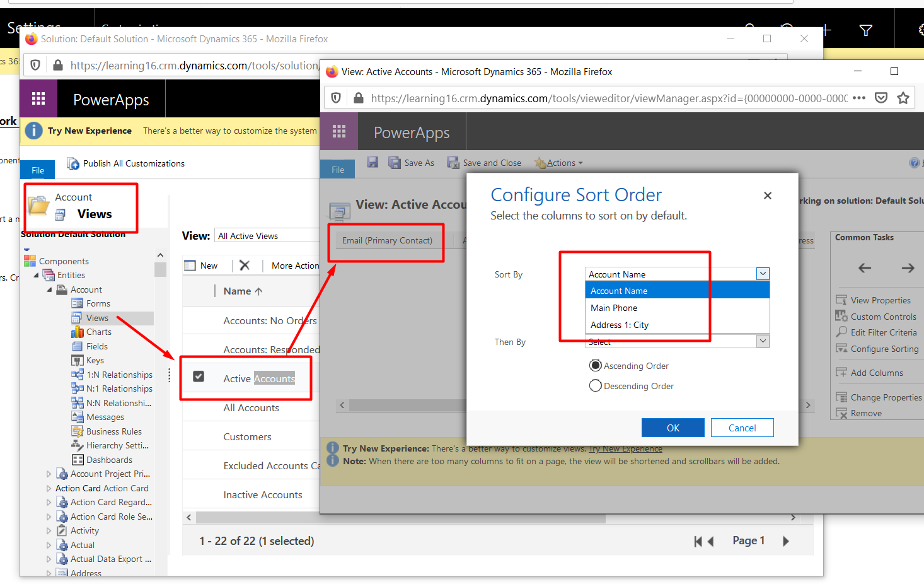Viewport: 924px width, 584px height.
Task: Open the Fields node under Account
Action: [x=90, y=346]
